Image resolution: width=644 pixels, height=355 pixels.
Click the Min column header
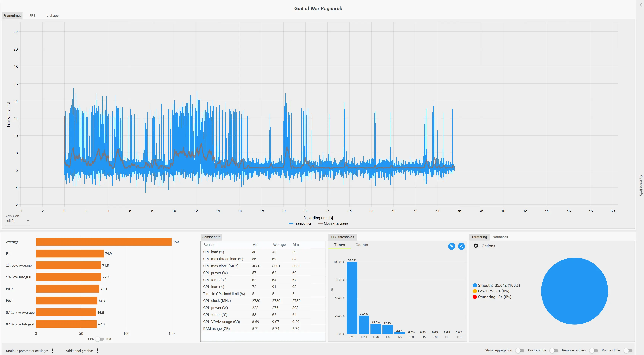point(255,245)
